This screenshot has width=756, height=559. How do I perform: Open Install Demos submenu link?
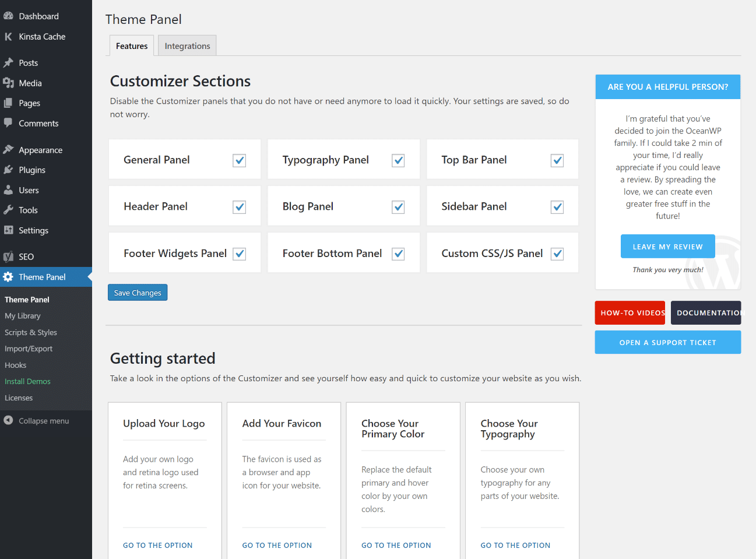coord(27,381)
